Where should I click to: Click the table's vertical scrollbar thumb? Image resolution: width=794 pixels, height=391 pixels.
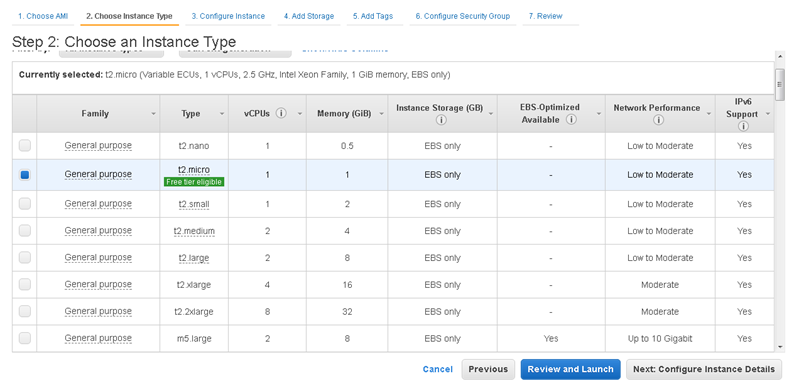(780, 84)
